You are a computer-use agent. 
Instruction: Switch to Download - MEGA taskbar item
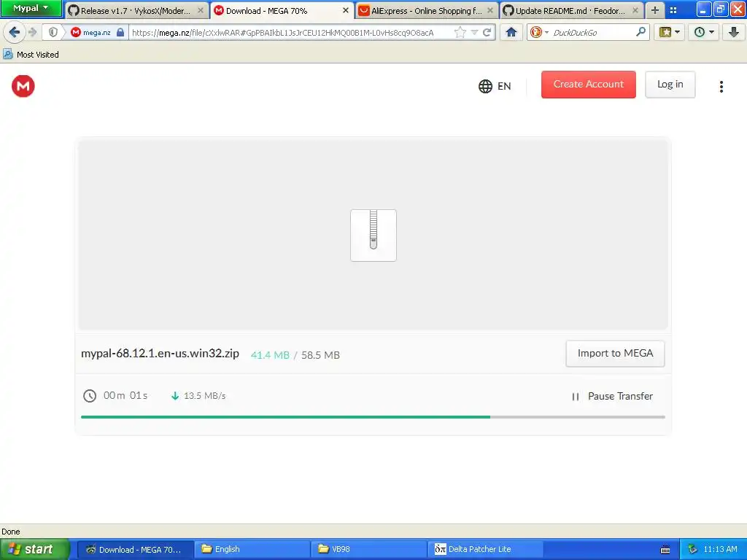click(135, 549)
